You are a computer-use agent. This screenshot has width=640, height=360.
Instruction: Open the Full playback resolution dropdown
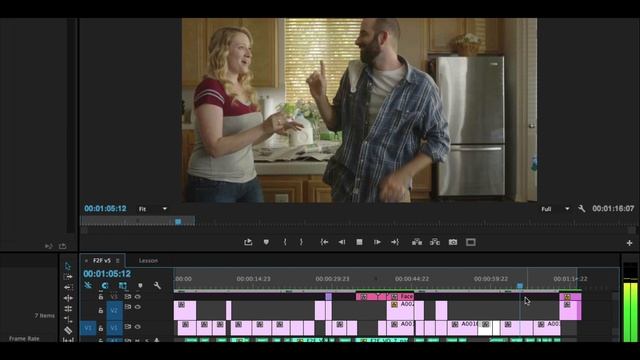(555, 209)
